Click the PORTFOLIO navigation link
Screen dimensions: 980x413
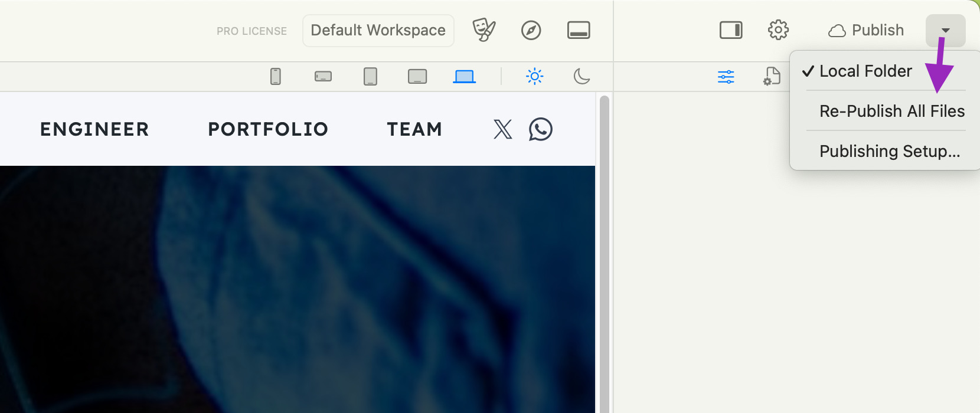coord(268,129)
